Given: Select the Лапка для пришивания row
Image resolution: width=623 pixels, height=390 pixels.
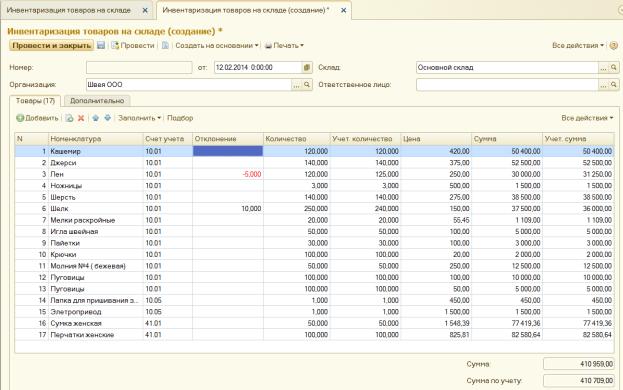Looking at the screenshot, I should (314, 301).
